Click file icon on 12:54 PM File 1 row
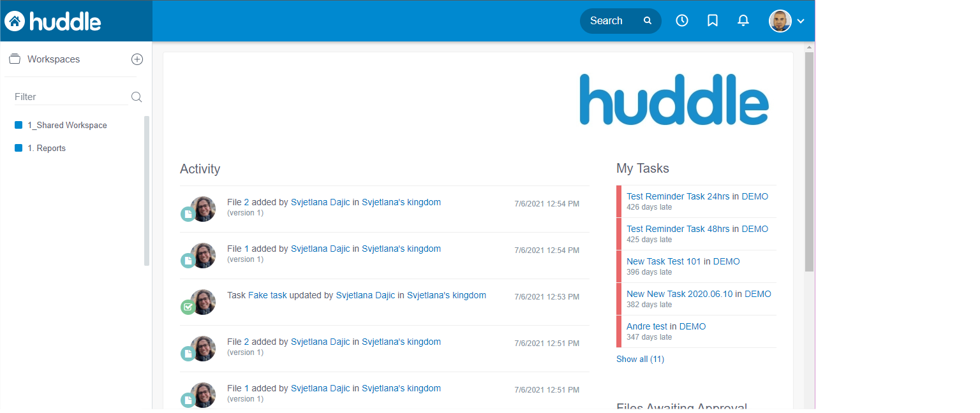Image resolution: width=980 pixels, height=413 pixels. point(188,261)
